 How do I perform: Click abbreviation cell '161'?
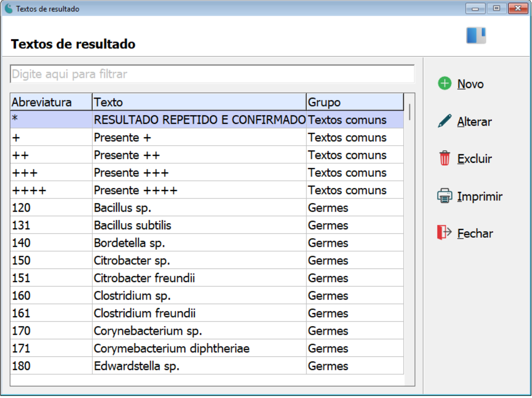(x=51, y=314)
